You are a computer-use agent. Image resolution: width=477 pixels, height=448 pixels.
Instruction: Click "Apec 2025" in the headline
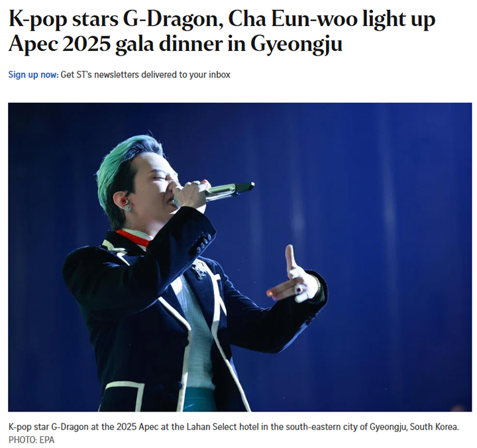pyautogui.click(x=59, y=44)
